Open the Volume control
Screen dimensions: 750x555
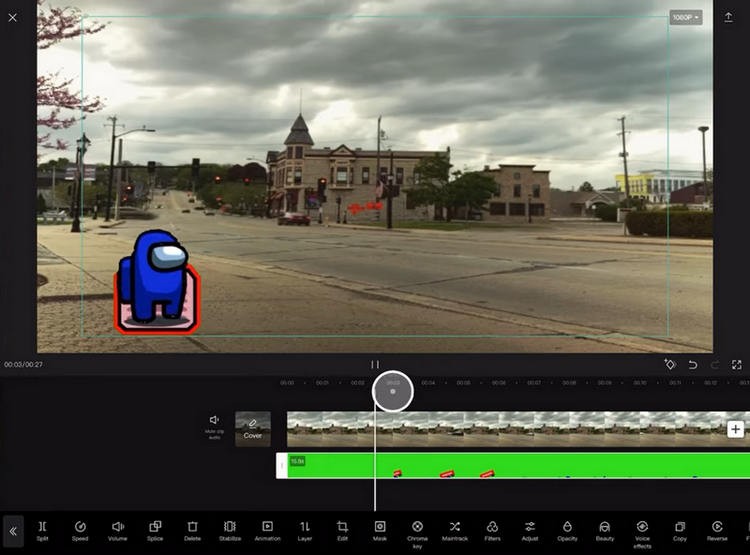(x=118, y=531)
